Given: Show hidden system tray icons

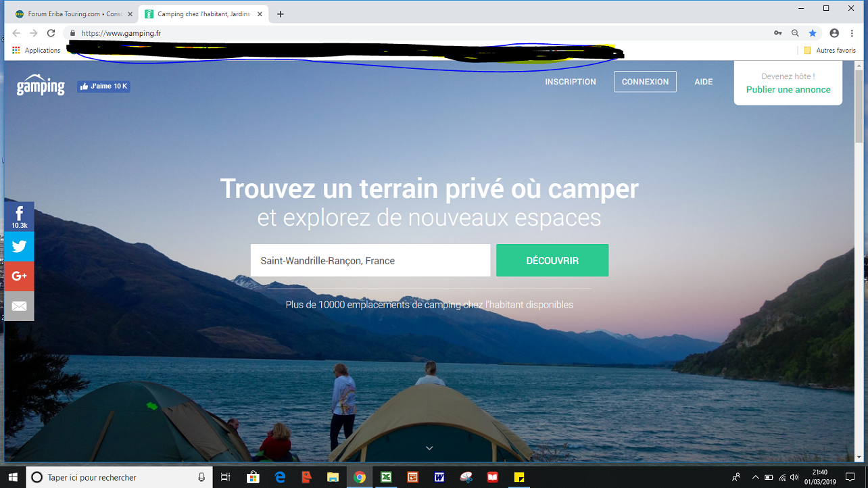Looking at the screenshot, I should (x=755, y=477).
